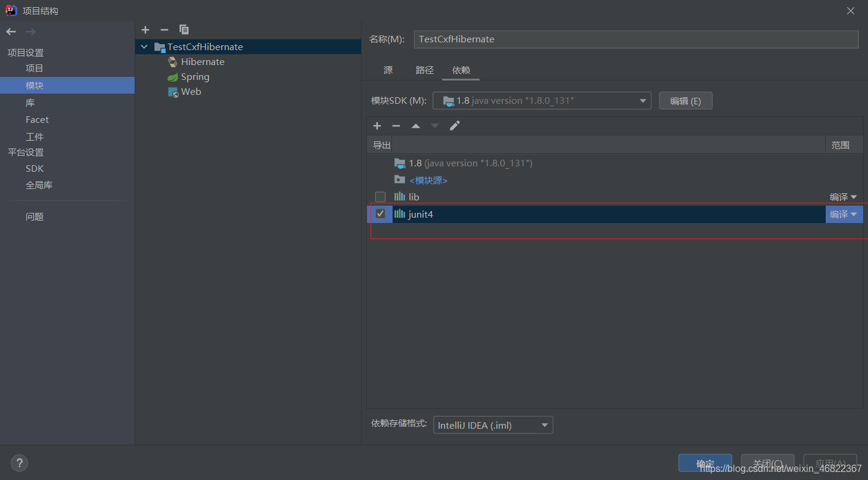Click the module name input field

(636, 39)
